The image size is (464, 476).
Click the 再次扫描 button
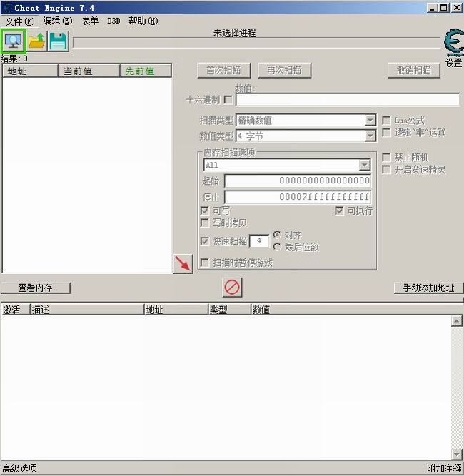tap(284, 71)
